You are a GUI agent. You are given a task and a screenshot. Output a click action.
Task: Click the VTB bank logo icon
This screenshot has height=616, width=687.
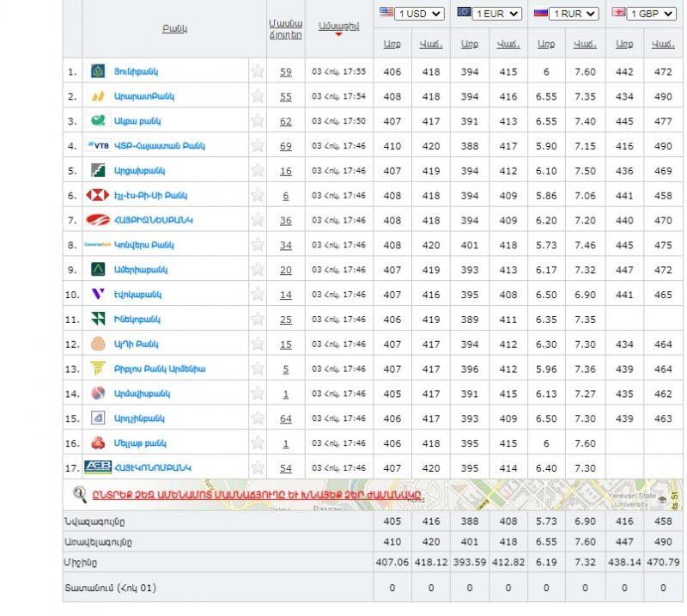coord(98,145)
